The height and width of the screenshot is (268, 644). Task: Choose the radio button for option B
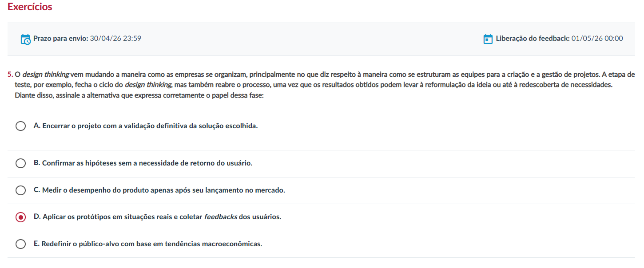point(20,163)
